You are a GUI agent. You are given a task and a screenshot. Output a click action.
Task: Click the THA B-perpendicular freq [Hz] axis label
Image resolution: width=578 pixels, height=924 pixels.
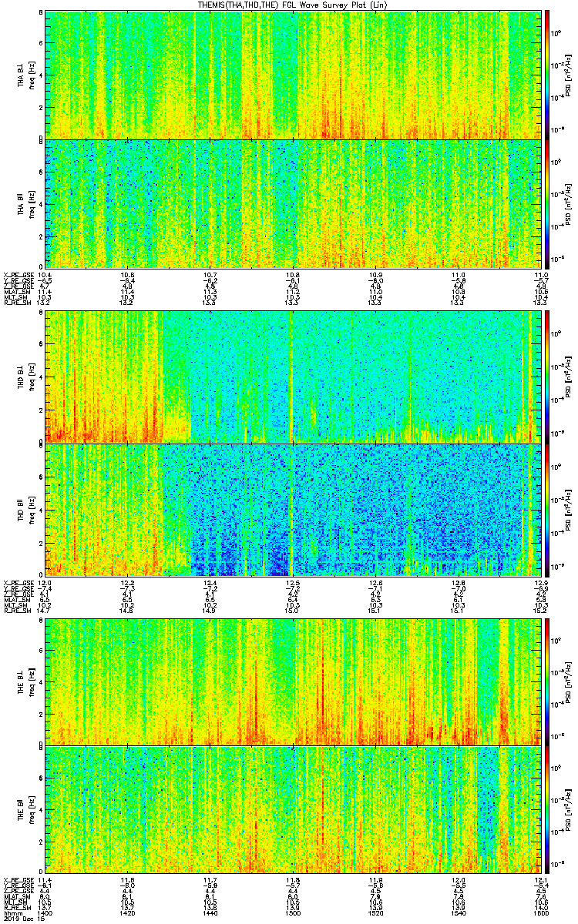(31, 75)
